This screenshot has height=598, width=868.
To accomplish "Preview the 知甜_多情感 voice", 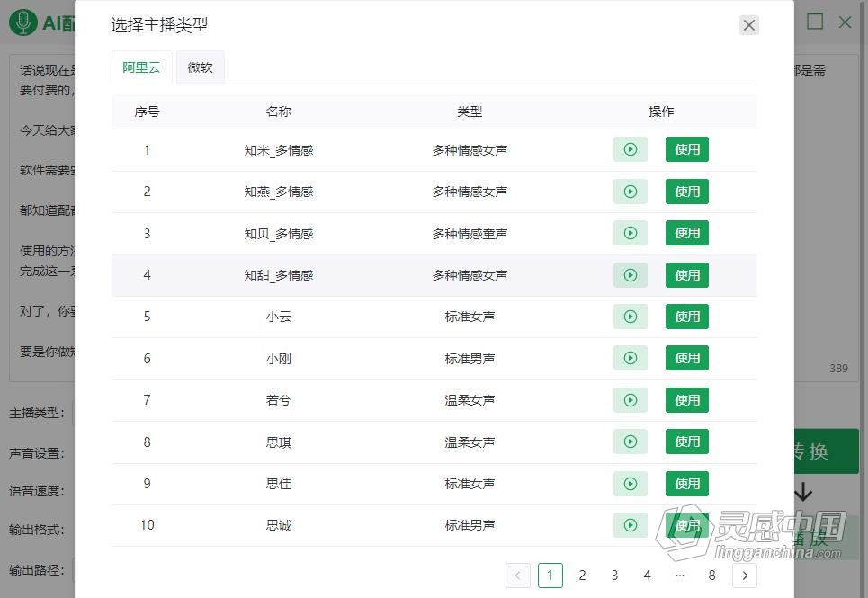I will (630, 275).
